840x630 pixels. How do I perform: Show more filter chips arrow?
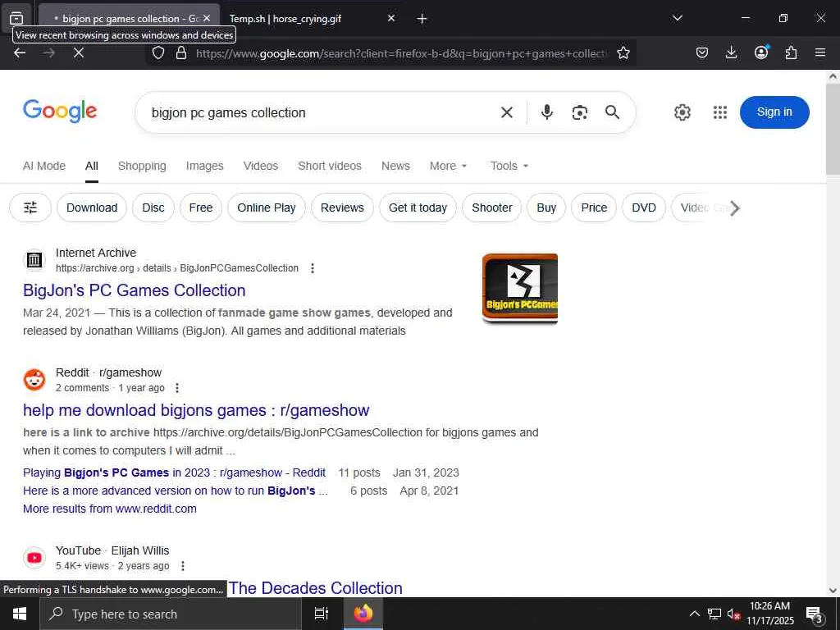[734, 208]
